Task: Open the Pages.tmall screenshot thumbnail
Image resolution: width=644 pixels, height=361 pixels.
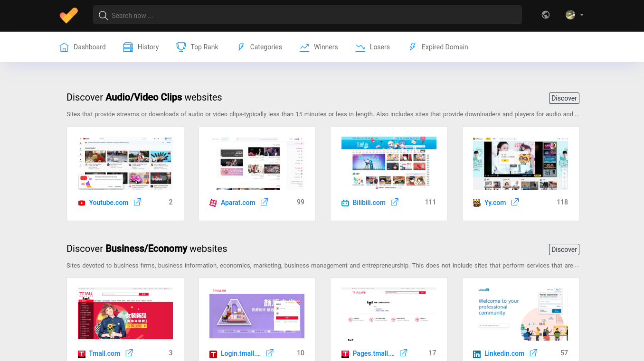Action: 389,314
